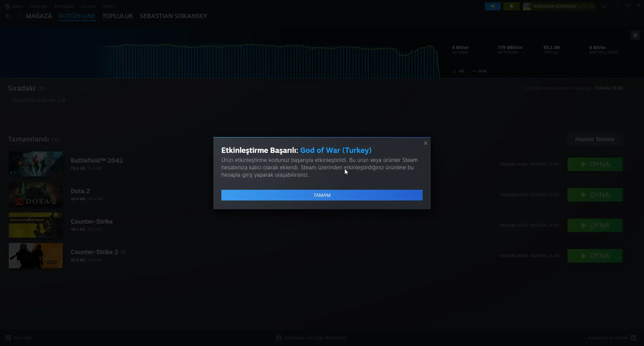Open the SEBASTIAN SOKANSKY profile tab
The height and width of the screenshot is (346, 644).
click(173, 16)
